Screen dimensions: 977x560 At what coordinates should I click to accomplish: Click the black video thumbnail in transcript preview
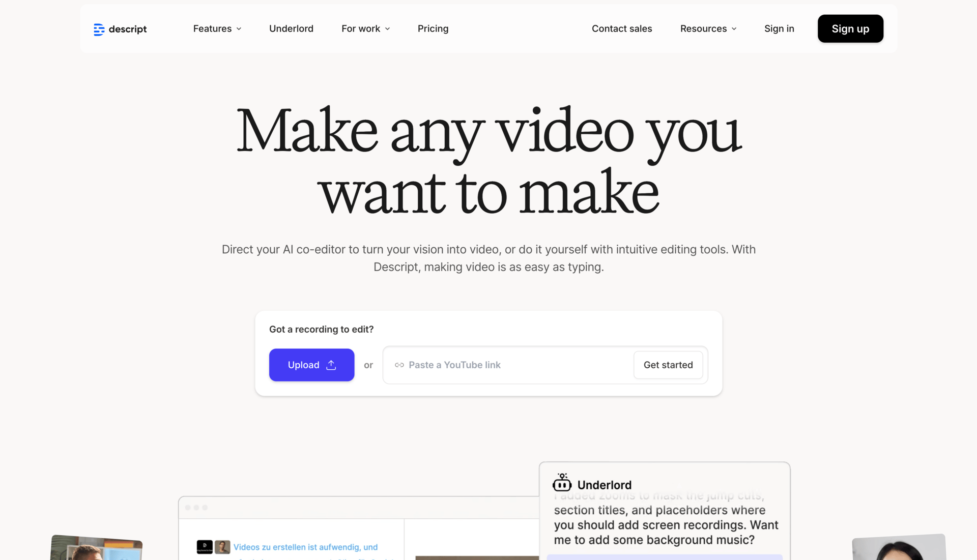[205, 547]
